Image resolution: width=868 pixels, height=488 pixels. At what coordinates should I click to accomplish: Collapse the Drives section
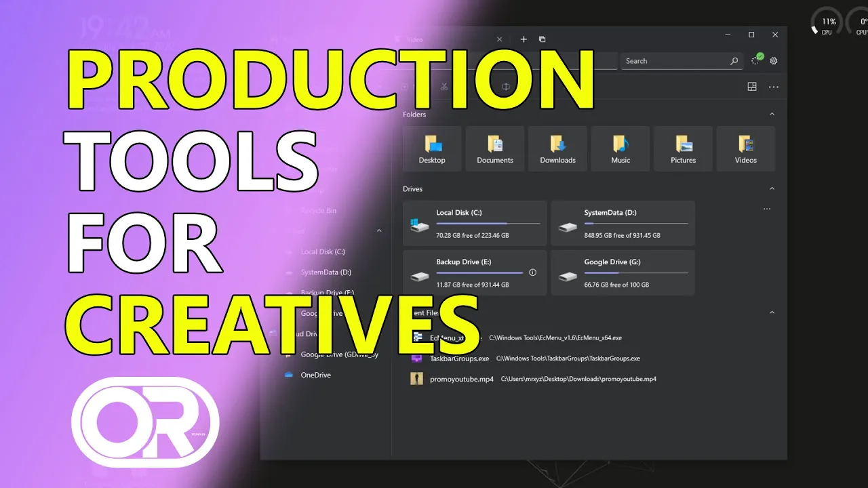pos(772,188)
